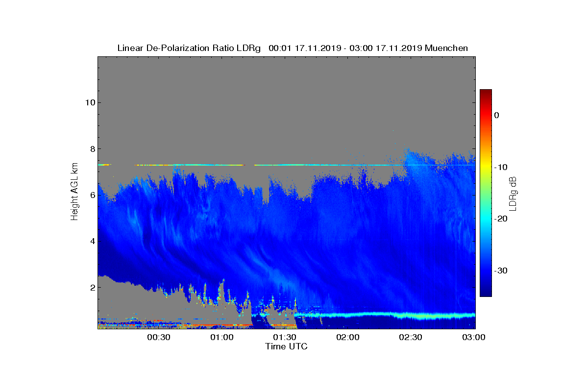Click the 02:30 time tick label
The width and height of the screenshot is (588, 392).
pyautogui.click(x=411, y=337)
